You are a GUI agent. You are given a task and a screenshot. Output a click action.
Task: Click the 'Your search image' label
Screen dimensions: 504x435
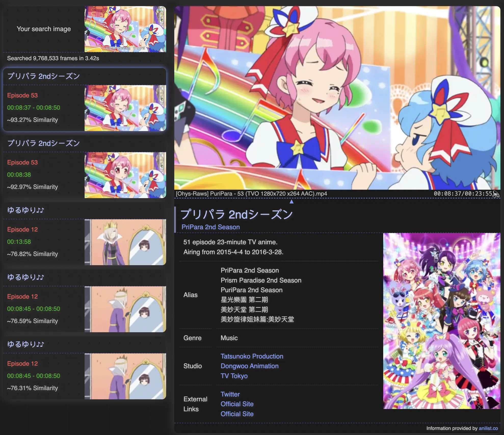pos(44,29)
